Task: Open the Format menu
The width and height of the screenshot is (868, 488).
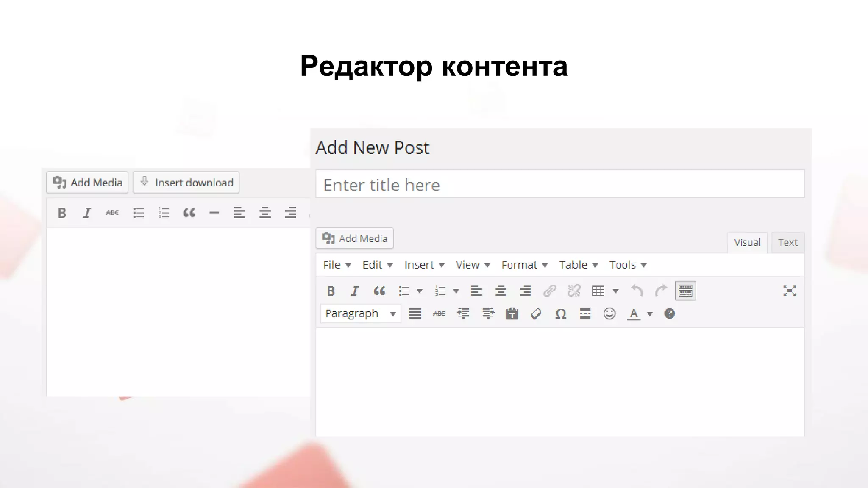Action: [x=525, y=265]
